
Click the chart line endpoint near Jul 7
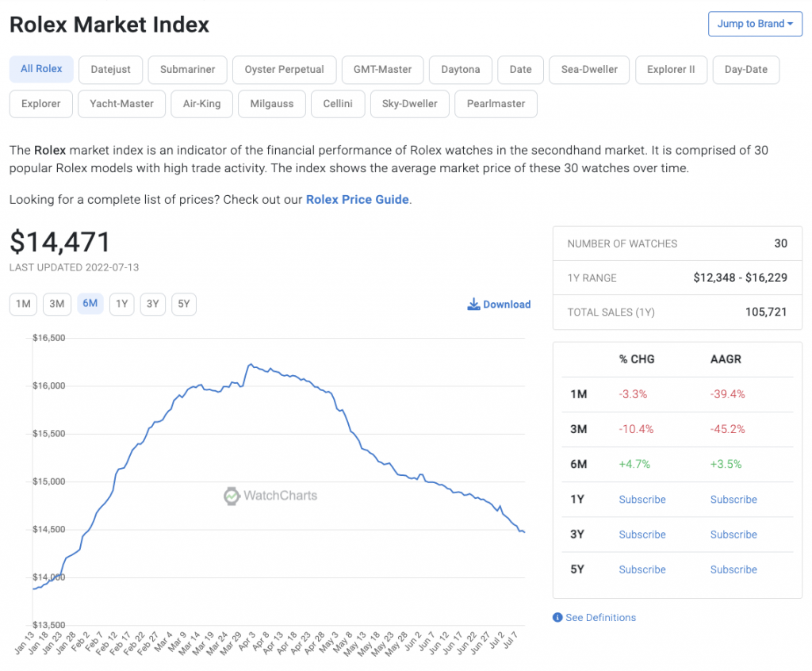(524, 531)
